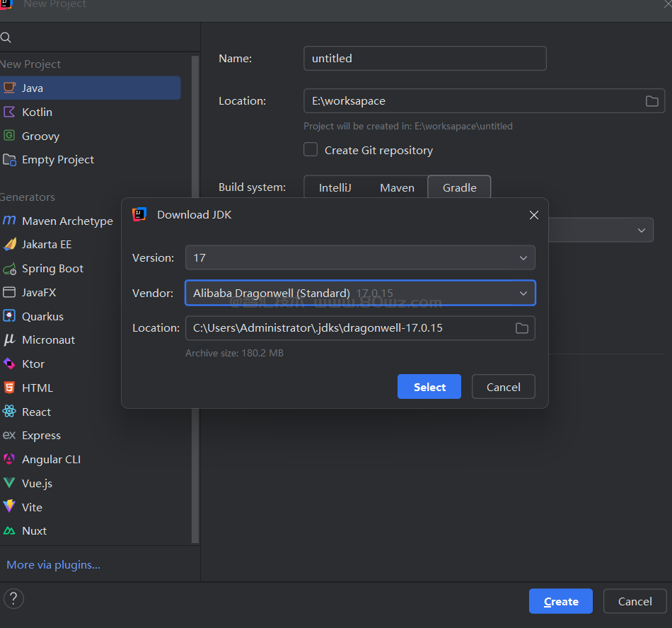The height and width of the screenshot is (628, 672).
Task: Select Vite generator
Action: 90,507
